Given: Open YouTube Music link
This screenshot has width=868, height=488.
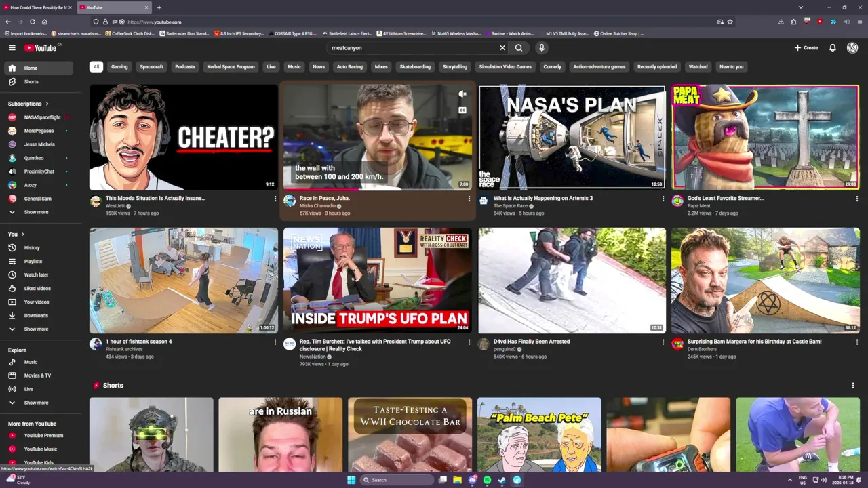Looking at the screenshot, I should (x=39, y=449).
